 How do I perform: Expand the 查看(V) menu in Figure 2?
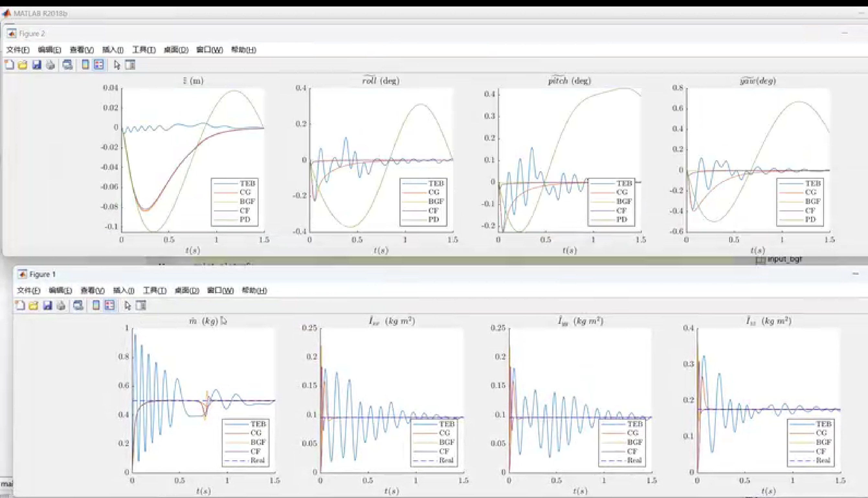[82, 50]
